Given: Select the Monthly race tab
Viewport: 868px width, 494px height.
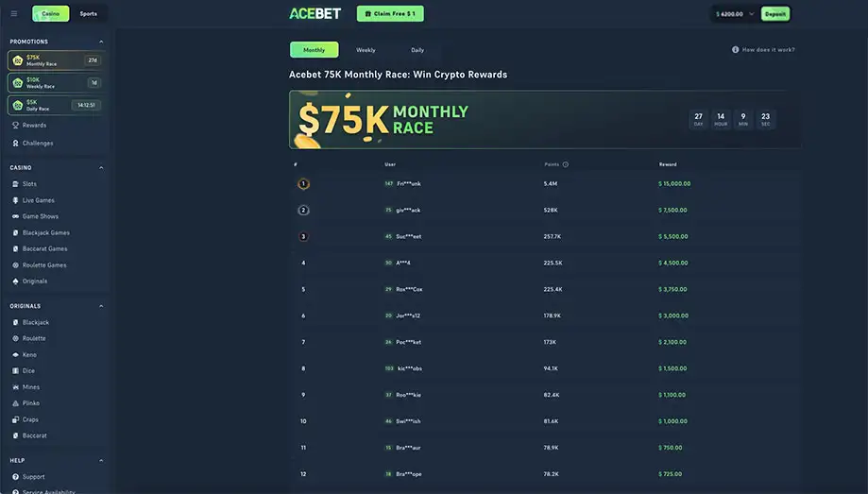Looking at the screenshot, I should 314,50.
